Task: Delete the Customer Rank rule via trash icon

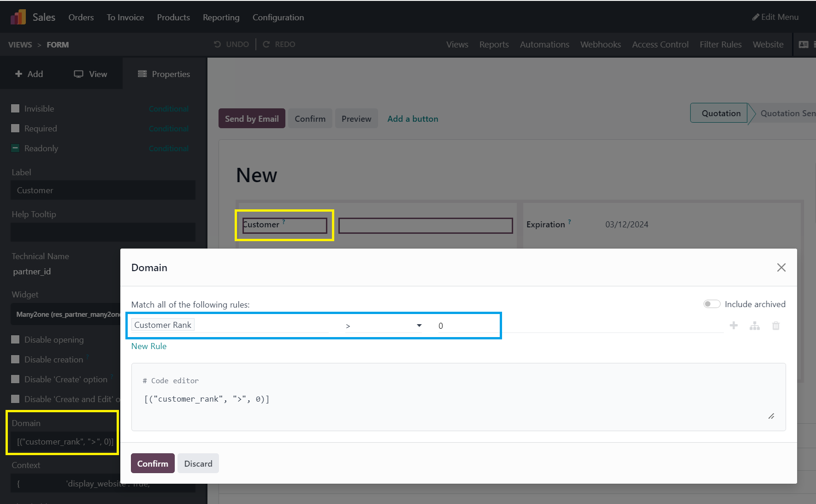Action: (776, 326)
